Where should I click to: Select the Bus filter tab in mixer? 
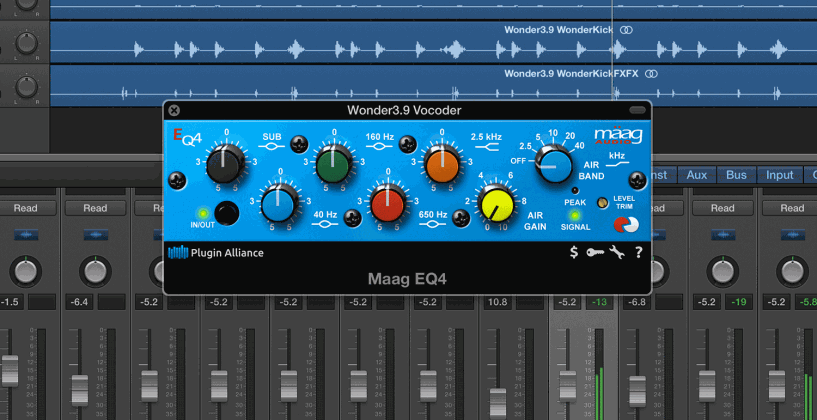[x=736, y=175]
